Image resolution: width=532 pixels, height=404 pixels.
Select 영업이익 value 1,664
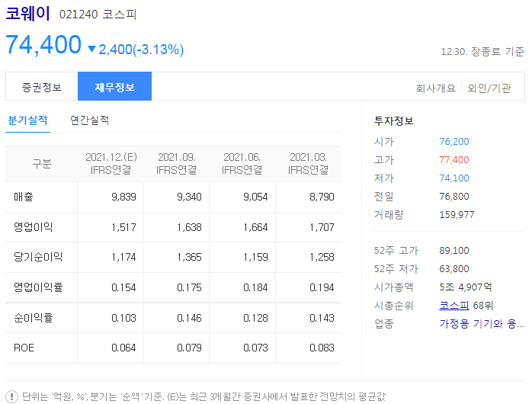[255, 227]
